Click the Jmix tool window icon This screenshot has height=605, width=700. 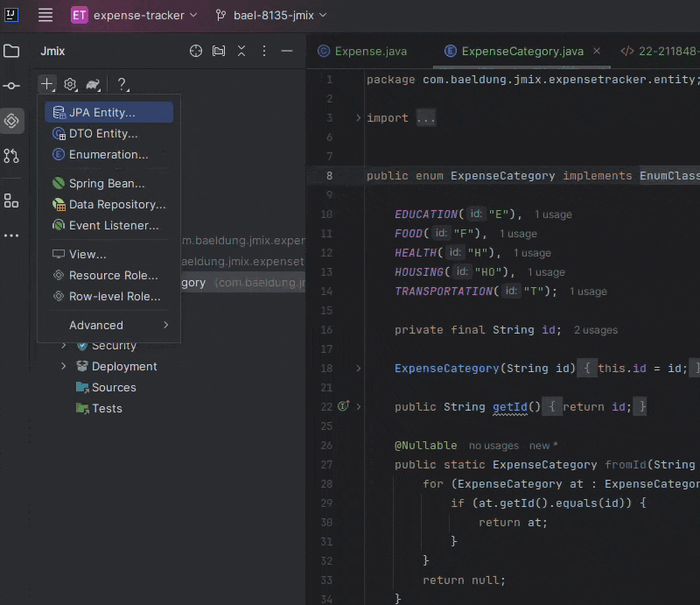tap(11, 121)
